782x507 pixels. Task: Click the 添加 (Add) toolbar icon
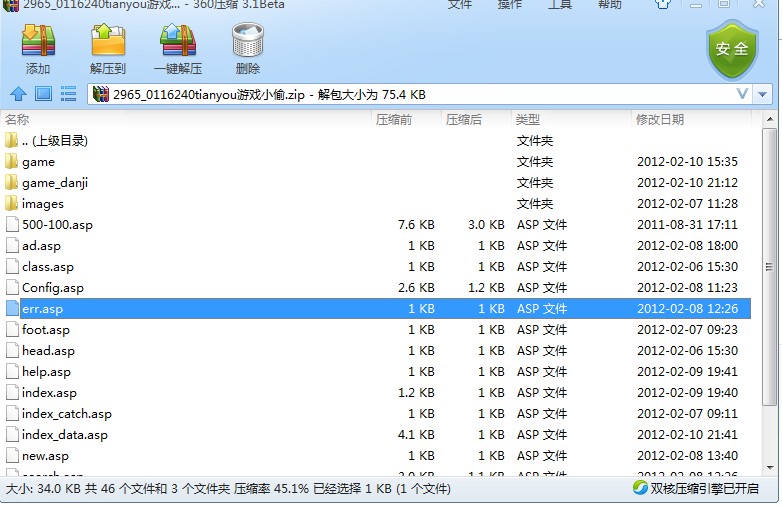click(x=38, y=40)
